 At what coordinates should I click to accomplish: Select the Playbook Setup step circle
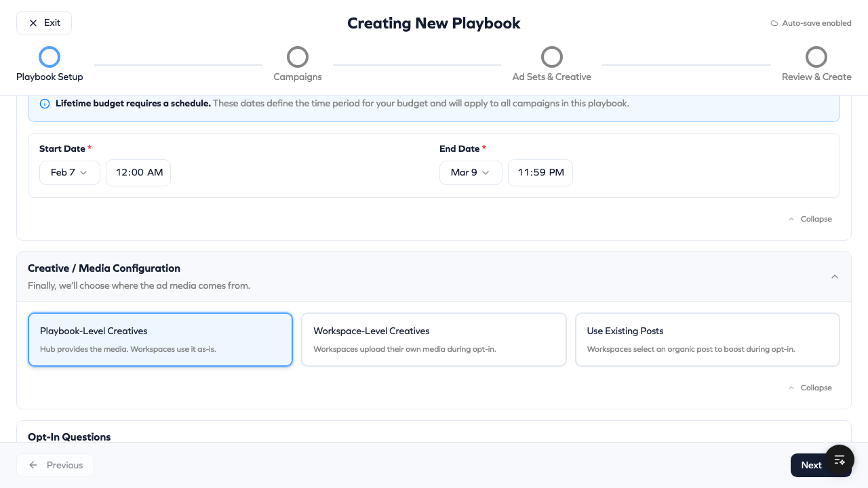(x=50, y=57)
